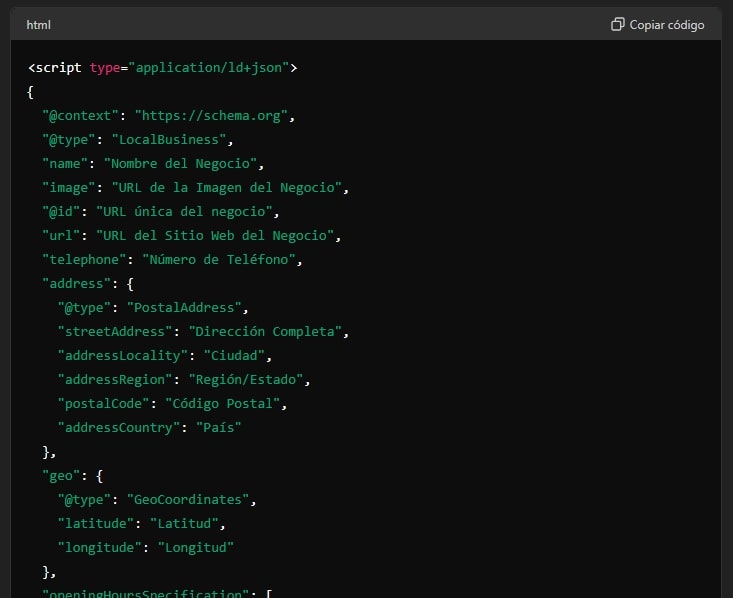Screen dimensions: 733x598
Task: Click the Longitud value string
Action: click(x=195, y=548)
